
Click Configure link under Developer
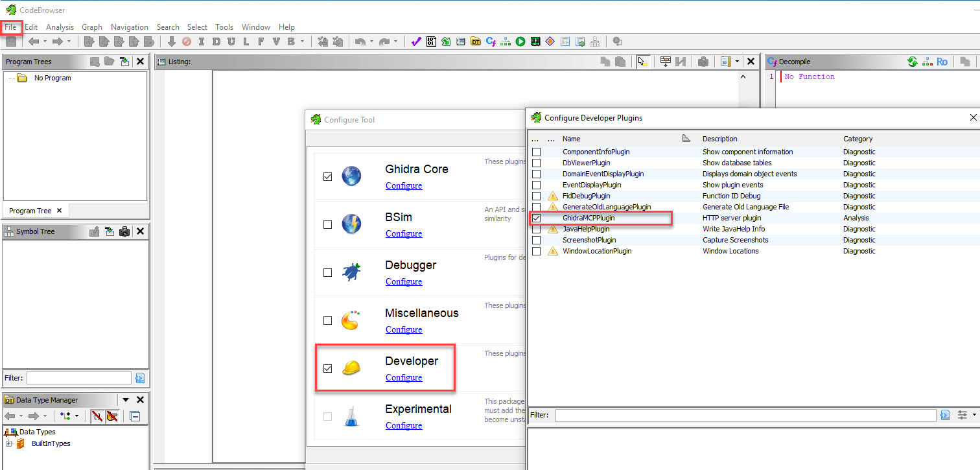point(403,377)
